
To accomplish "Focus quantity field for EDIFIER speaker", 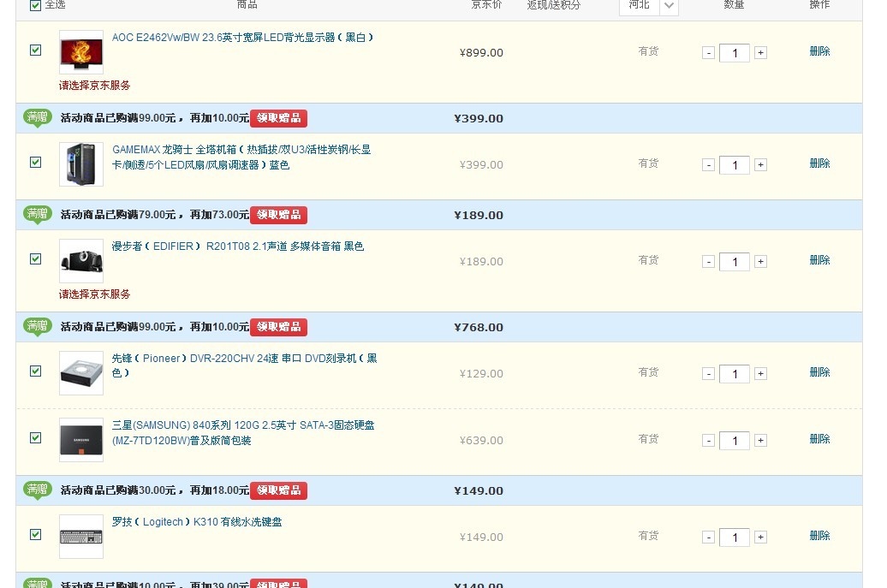I will tap(735, 262).
